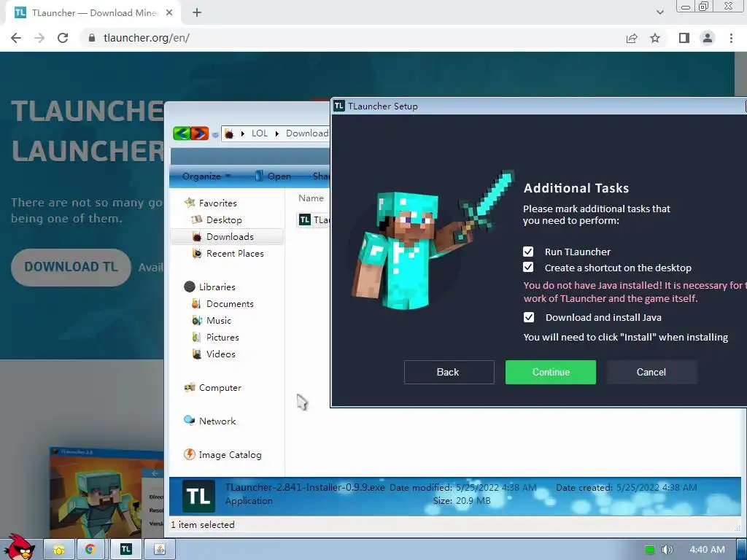Viewport: 747px width, 560px height.
Task: Click green status icon in system tray
Action: (x=649, y=550)
